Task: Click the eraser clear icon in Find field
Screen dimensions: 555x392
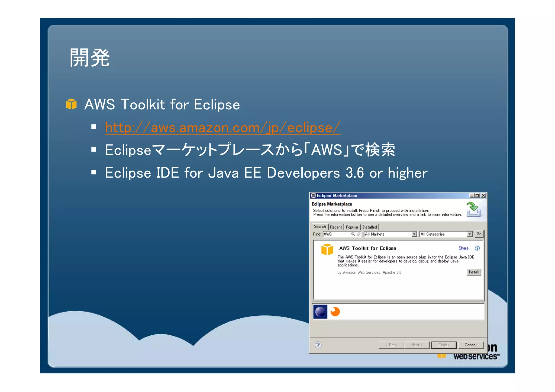Action: [359, 234]
